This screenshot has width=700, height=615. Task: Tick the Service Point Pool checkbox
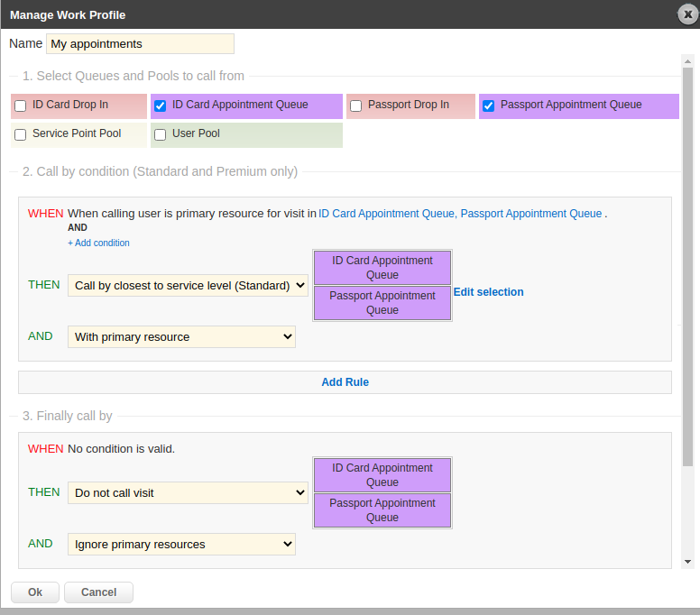coord(21,135)
